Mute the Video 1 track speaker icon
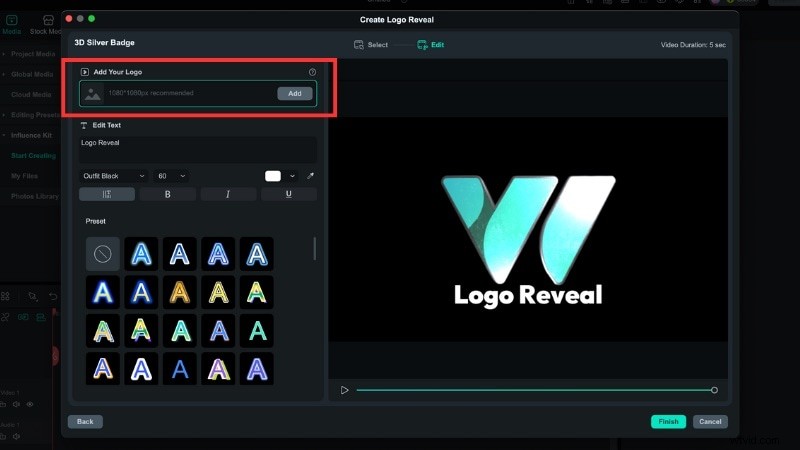800x450 pixels. coord(17,404)
